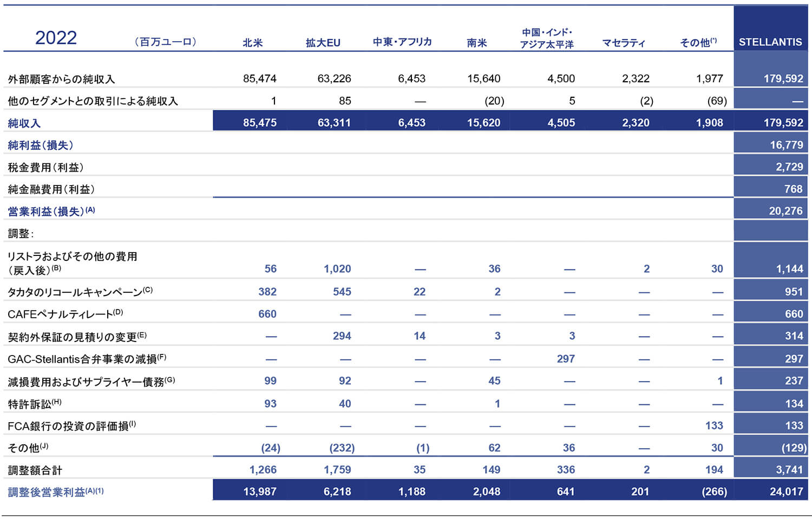Viewport: 812px width, 519px height.
Task: Click the 調整後営業利益 row label
Action: [56, 492]
